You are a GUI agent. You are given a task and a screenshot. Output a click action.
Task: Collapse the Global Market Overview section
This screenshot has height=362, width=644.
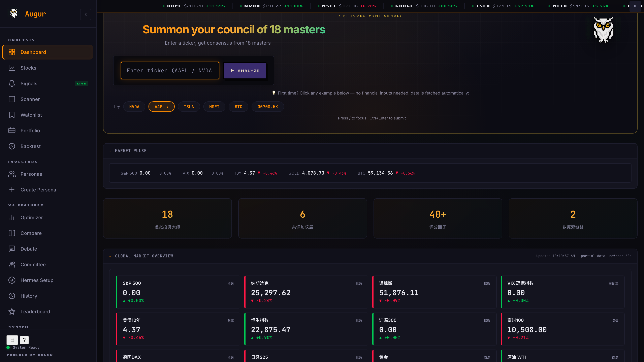click(x=110, y=256)
